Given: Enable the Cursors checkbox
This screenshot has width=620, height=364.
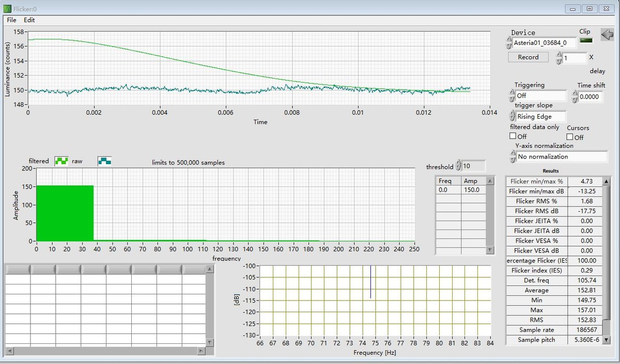Looking at the screenshot, I should click(570, 137).
